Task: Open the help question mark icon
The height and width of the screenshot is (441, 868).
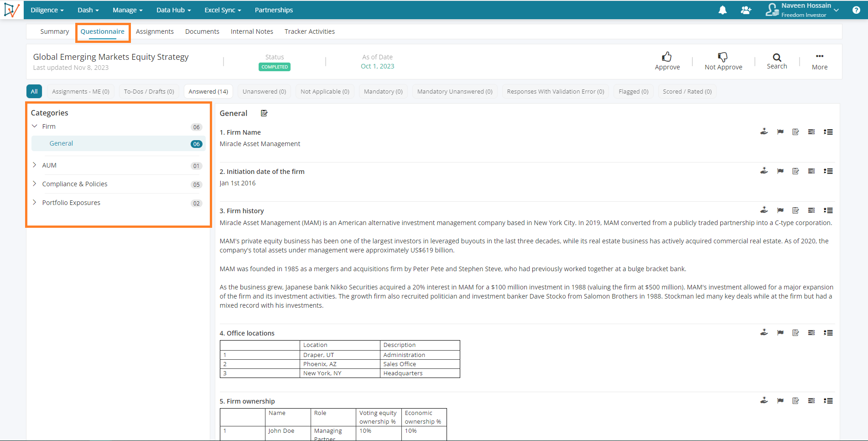Action: 856,10
